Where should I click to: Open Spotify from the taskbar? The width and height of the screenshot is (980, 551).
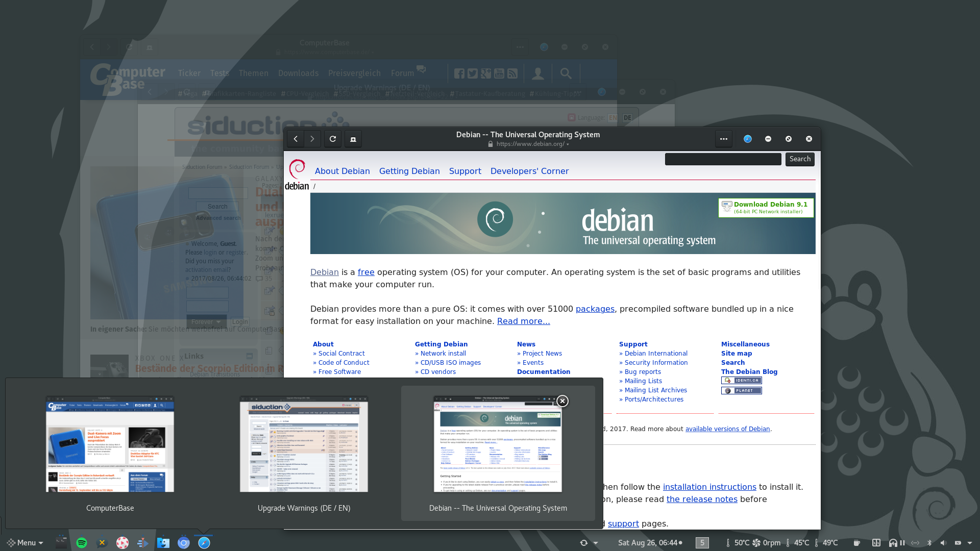coord(82,543)
